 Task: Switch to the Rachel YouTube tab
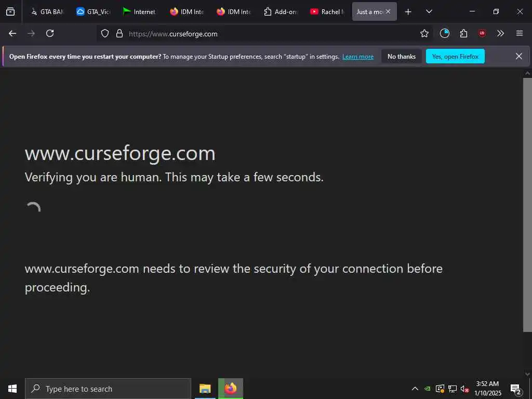click(x=327, y=11)
